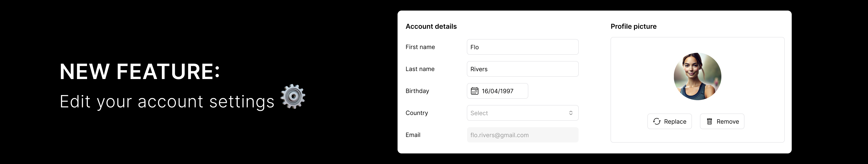Click the disabled flo.rivers@gmail.com email field

(522, 135)
